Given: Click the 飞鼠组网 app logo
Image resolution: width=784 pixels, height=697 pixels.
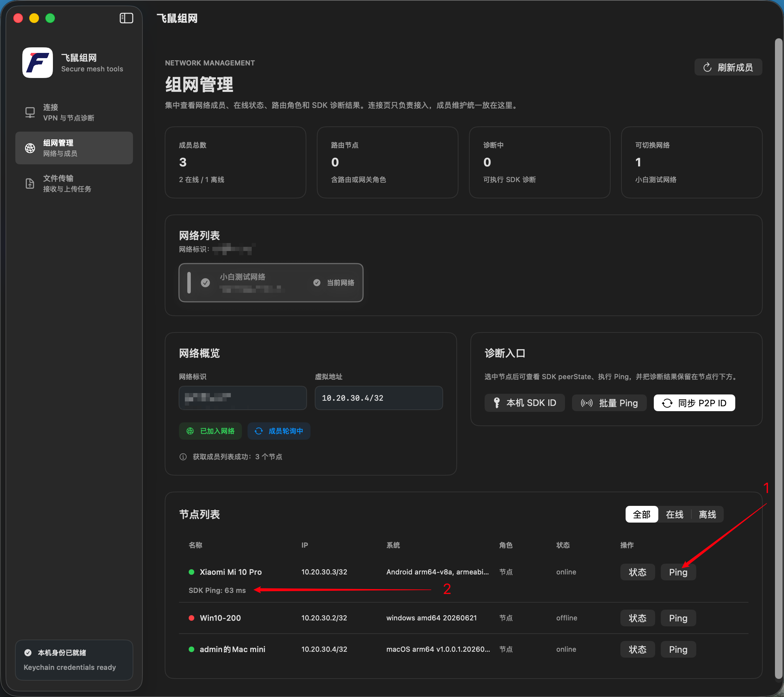Looking at the screenshot, I should point(38,63).
